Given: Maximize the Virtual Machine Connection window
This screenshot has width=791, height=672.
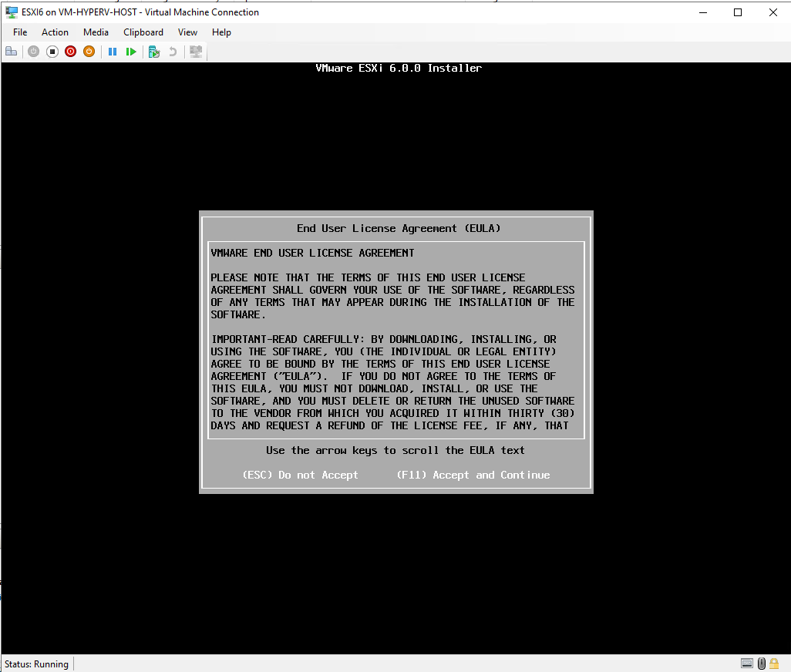Looking at the screenshot, I should 738,12.
